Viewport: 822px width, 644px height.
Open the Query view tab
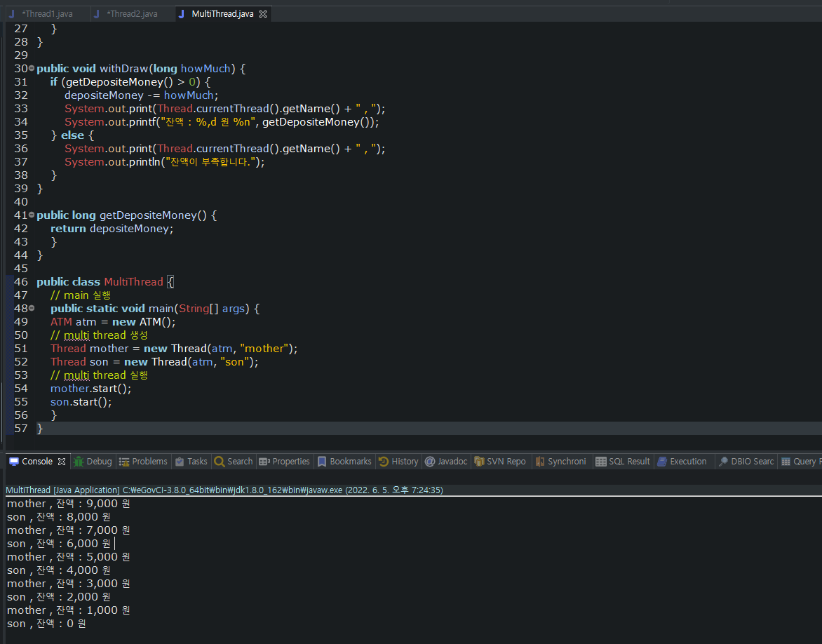click(x=800, y=462)
